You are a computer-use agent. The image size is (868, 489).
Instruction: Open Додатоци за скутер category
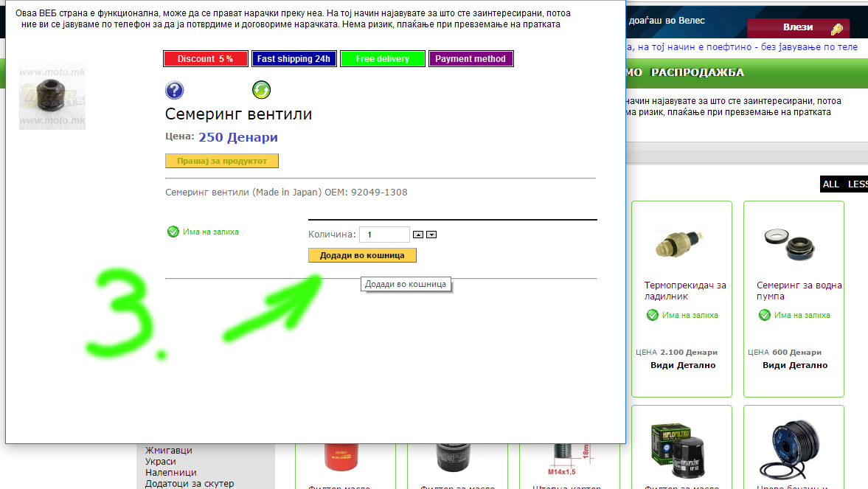coord(190,483)
